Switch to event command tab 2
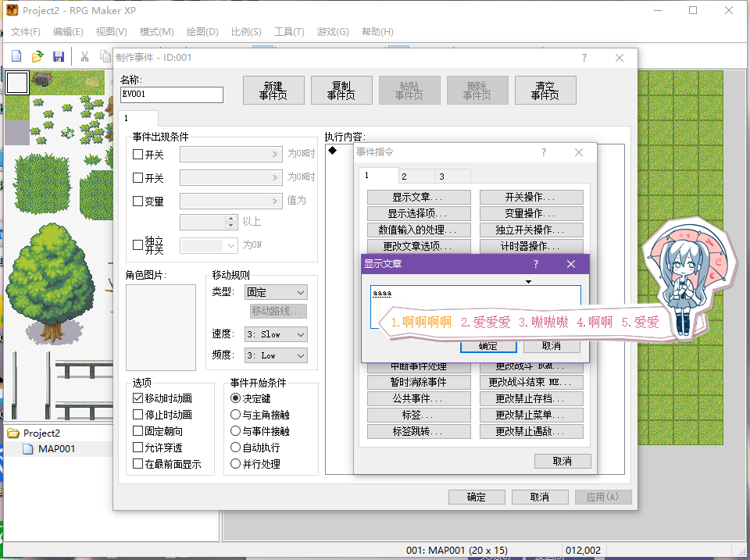750x560 pixels. click(x=416, y=177)
